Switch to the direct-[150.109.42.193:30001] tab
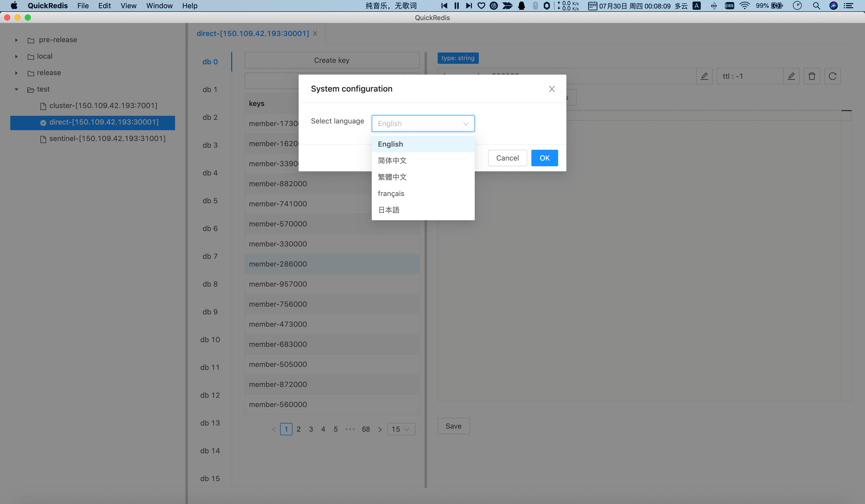The height and width of the screenshot is (504, 865). coord(253,33)
